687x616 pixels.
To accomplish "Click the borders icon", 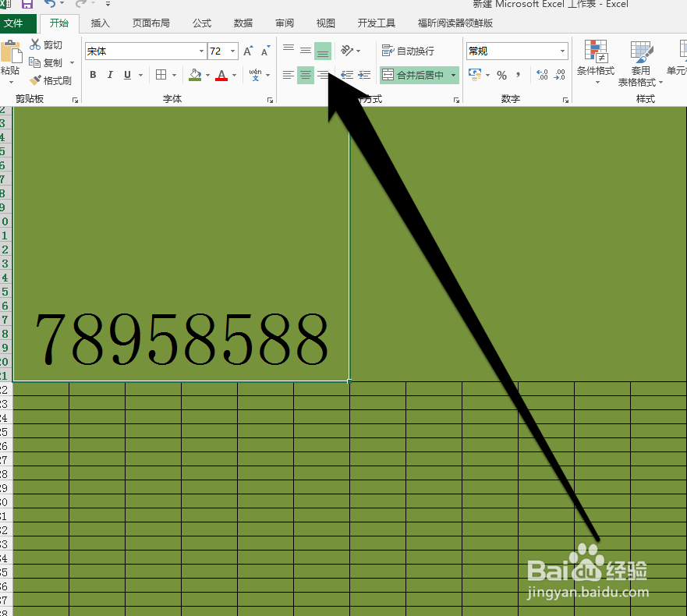I will (x=161, y=75).
